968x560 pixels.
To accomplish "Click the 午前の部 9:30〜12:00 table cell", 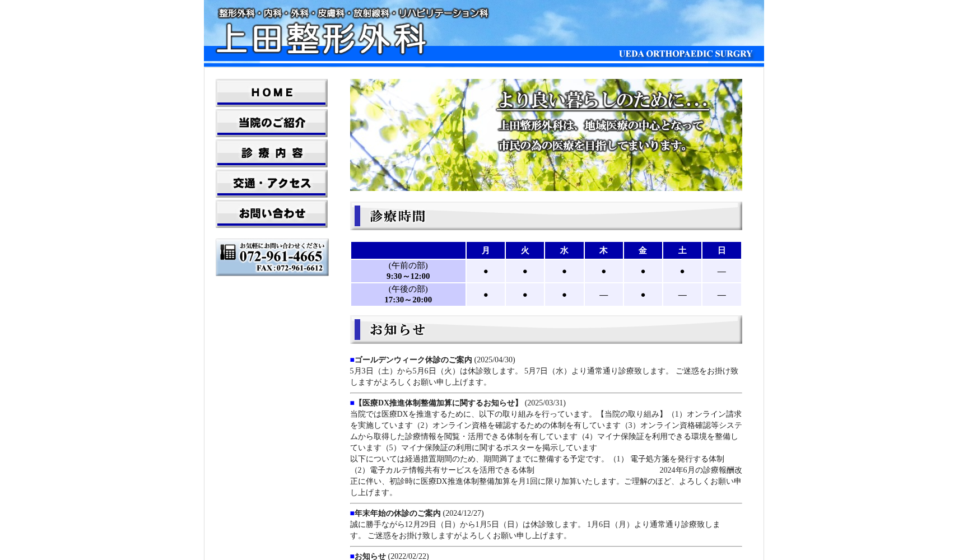I will [408, 271].
